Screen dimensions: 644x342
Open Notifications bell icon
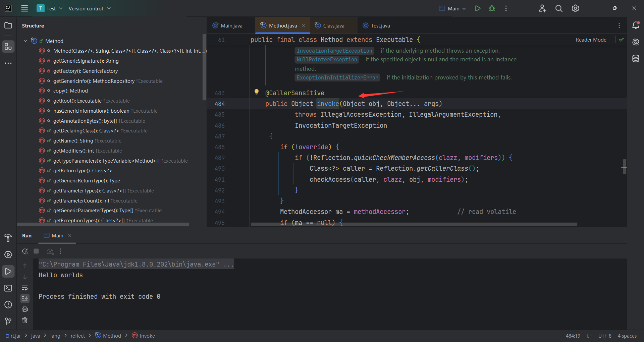click(x=636, y=25)
